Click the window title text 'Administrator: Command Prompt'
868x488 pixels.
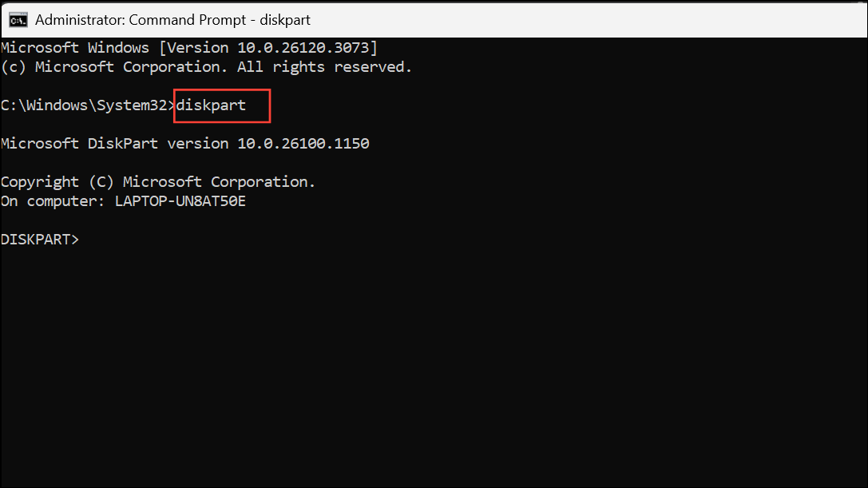(x=141, y=20)
